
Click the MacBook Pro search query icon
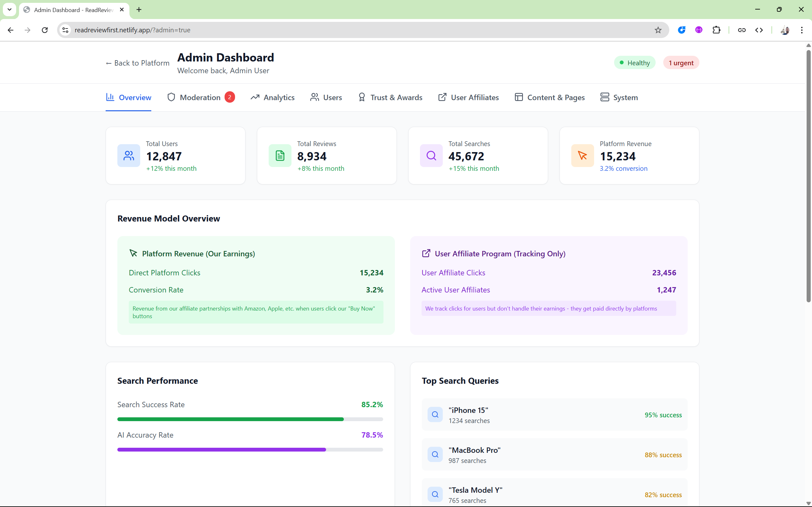pyautogui.click(x=435, y=454)
